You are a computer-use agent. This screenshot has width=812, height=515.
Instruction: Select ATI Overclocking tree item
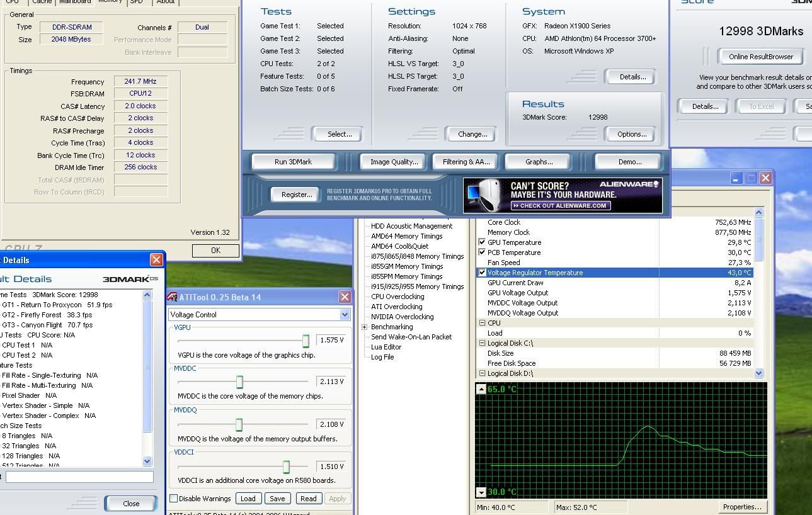[x=396, y=307]
